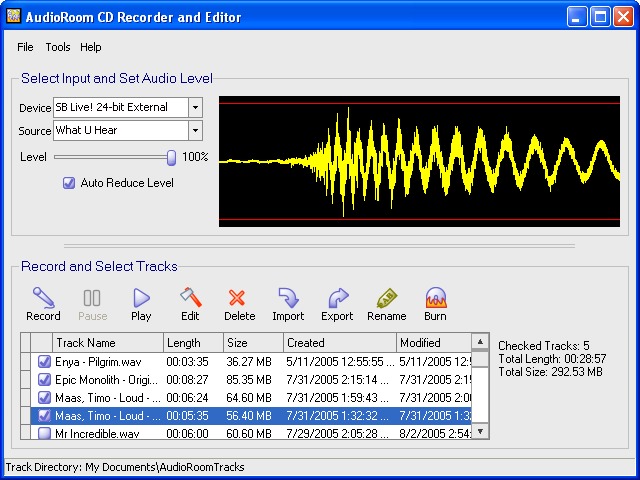The width and height of the screenshot is (640, 480).
Task: Sort by Created column header
Action: [340, 343]
